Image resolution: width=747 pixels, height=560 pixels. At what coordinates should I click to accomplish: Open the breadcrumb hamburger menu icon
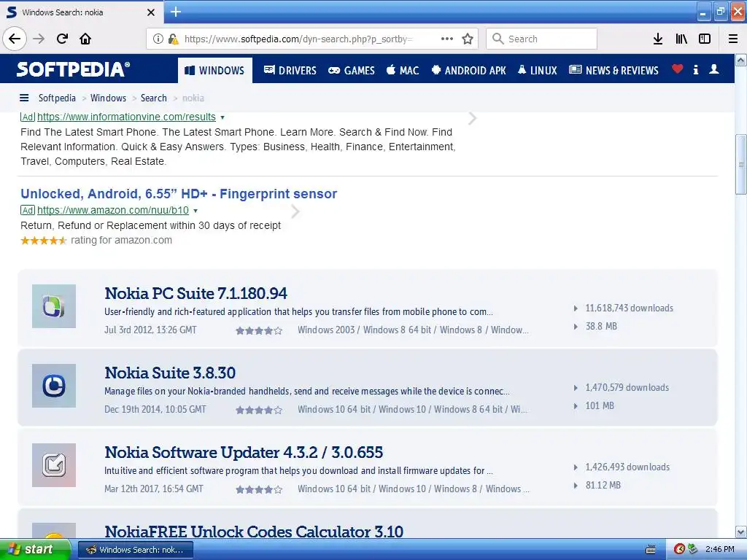(x=24, y=98)
